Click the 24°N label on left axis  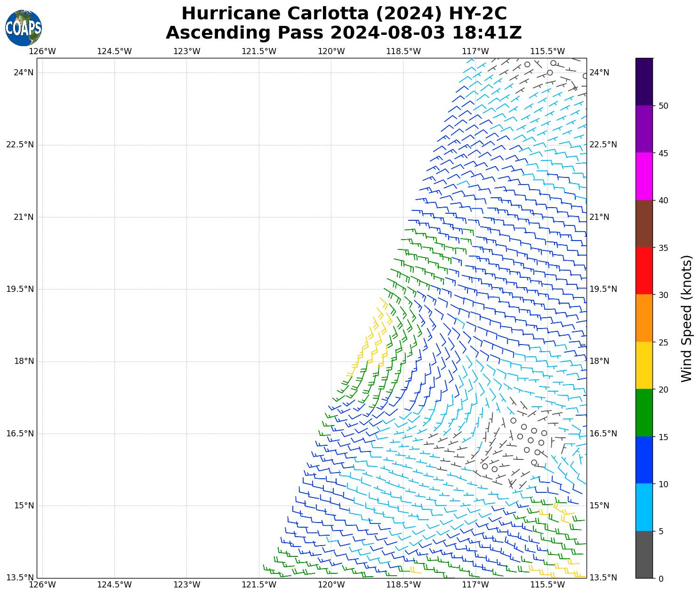(24, 72)
